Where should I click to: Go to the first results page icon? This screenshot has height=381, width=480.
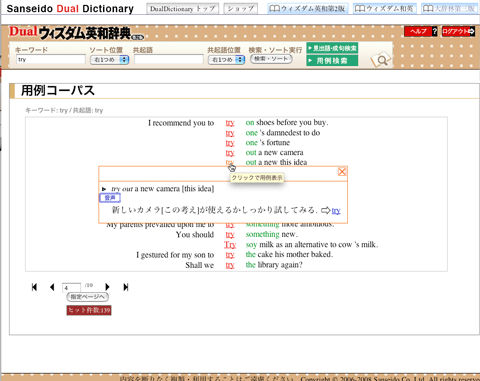coord(34,287)
